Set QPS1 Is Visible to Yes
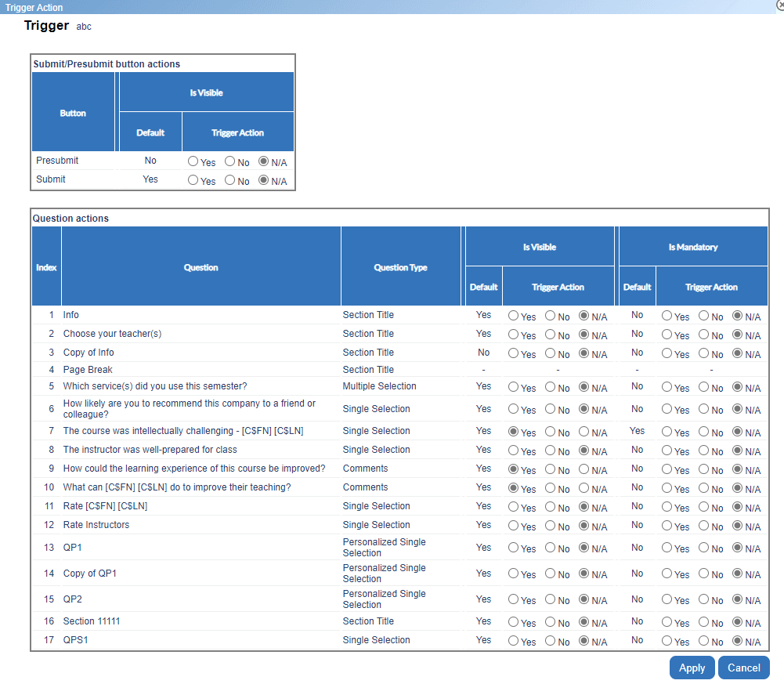Screen dimensions: 784x684 [x=514, y=640]
